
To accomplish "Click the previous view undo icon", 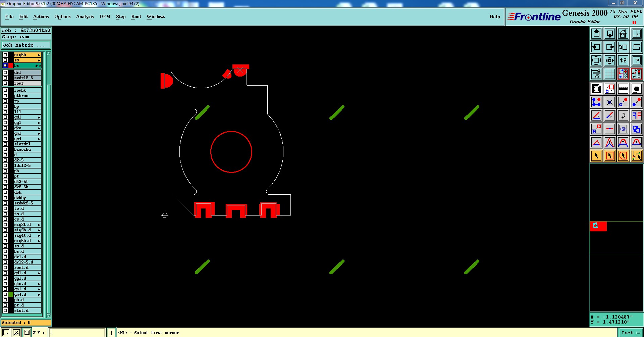I will [623, 47].
